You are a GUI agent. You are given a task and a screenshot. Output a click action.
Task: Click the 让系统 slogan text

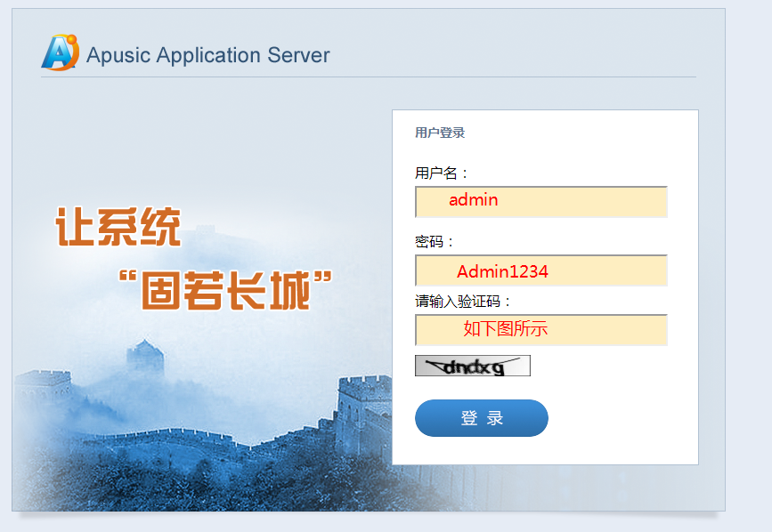point(120,228)
